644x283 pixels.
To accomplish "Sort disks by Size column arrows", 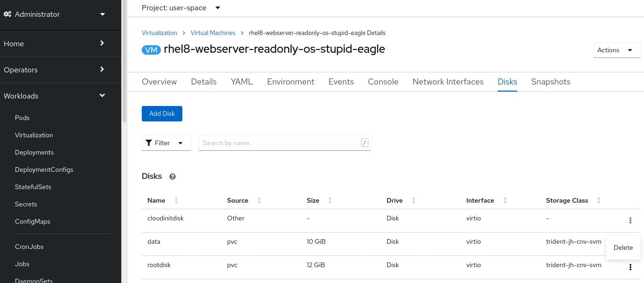I will (x=330, y=200).
